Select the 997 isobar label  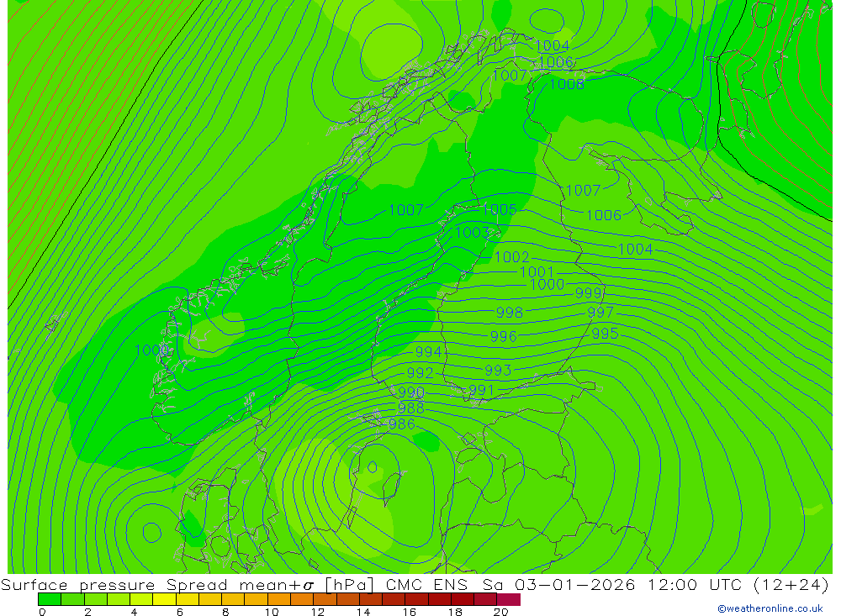[x=600, y=312]
